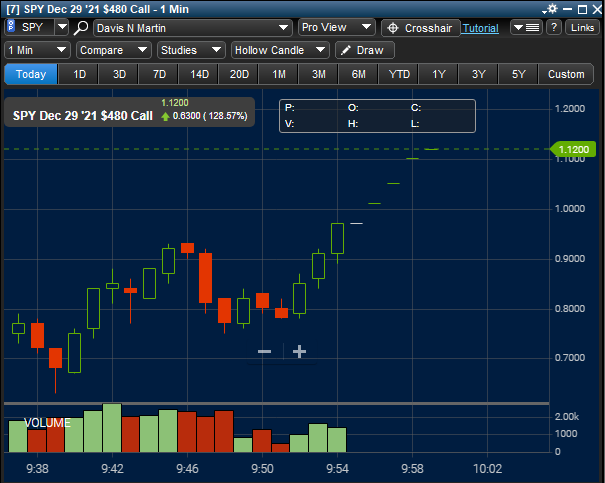Zoom out with the minus icon
The width and height of the screenshot is (605, 483).
coord(264,351)
